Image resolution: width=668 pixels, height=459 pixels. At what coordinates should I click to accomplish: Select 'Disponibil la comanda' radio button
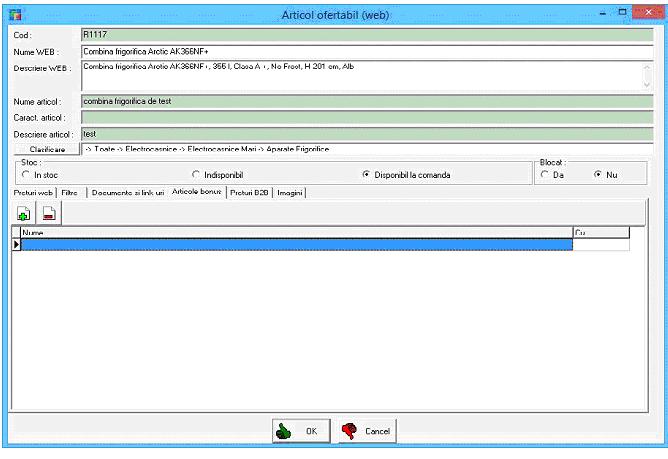coord(367,175)
